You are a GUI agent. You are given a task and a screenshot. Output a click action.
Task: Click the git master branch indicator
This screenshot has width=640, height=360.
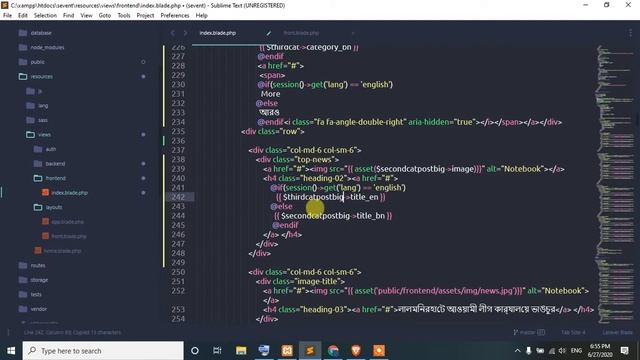529,332
